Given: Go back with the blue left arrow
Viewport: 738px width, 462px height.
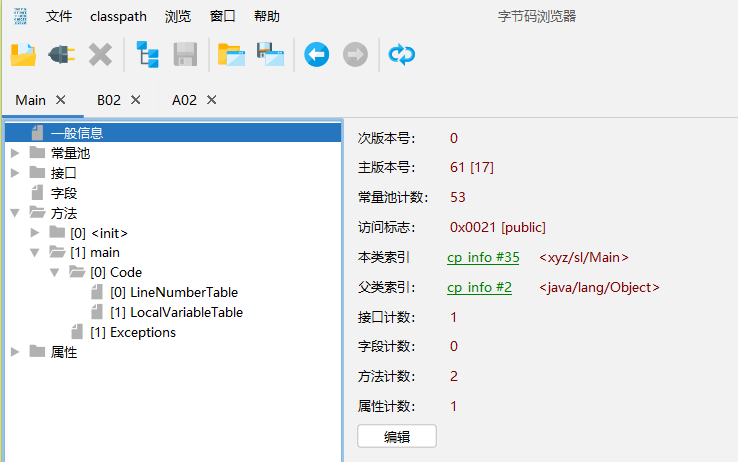Looking at the screenshot, I should 317,54.
